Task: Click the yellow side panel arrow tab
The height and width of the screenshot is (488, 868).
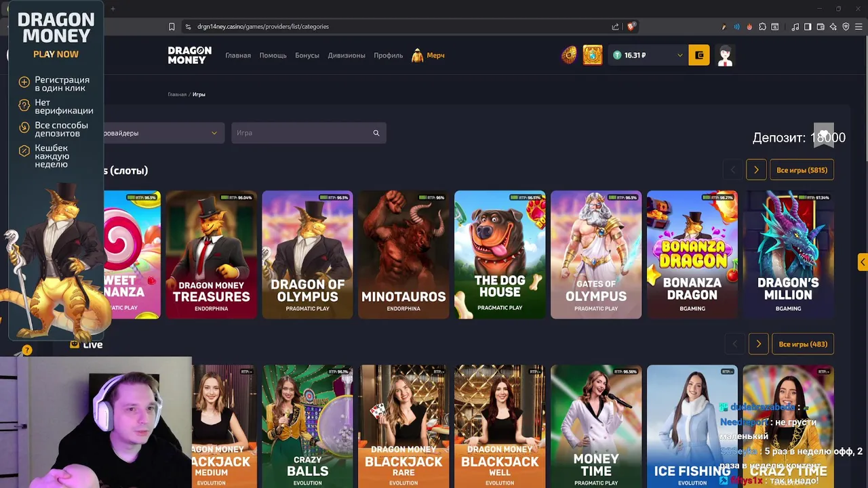Action: (x=863, y=262)
